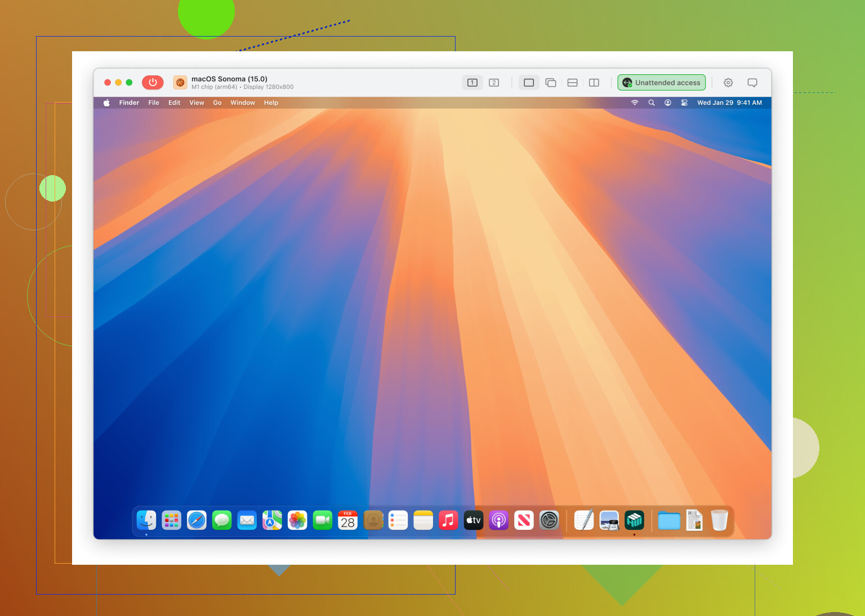Toggle Unattended access
This screenshot has height=616, width=865.
pos(661,83)
